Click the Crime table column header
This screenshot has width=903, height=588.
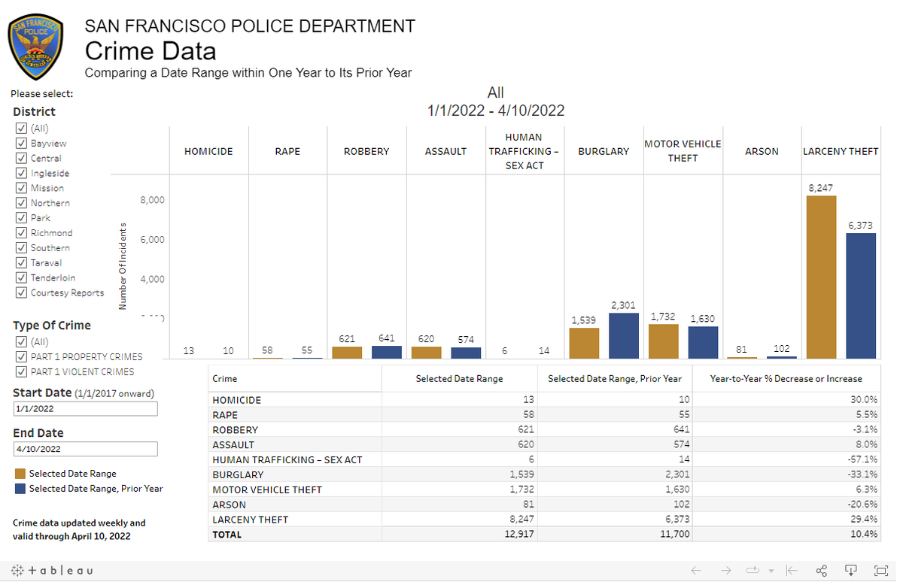click(225, 379)
